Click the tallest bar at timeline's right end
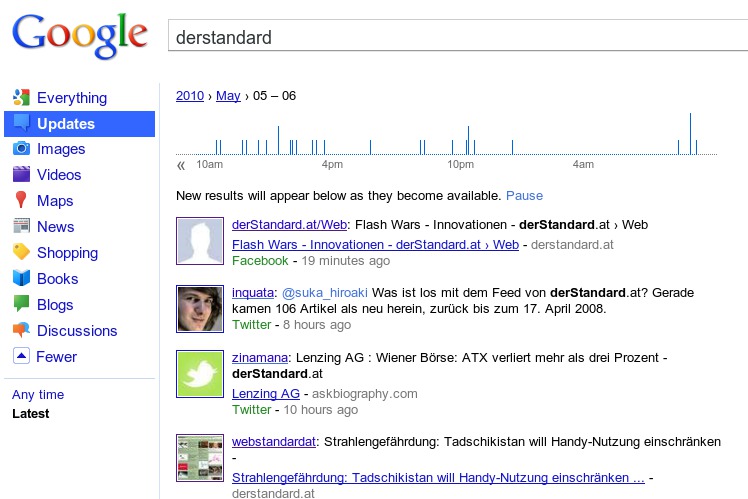 pyautogui.click(x=690, y=134)
